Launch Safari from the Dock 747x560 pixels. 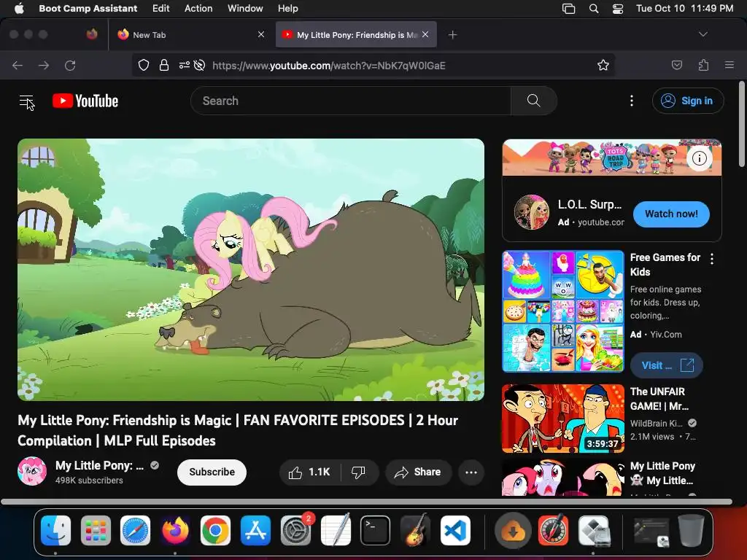point(135,531)
